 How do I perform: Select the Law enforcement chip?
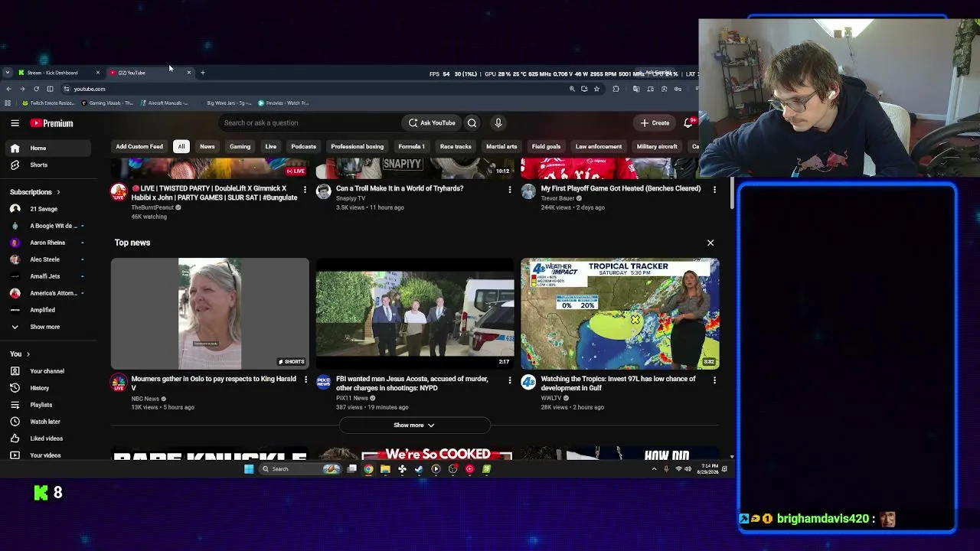[599, 146]
